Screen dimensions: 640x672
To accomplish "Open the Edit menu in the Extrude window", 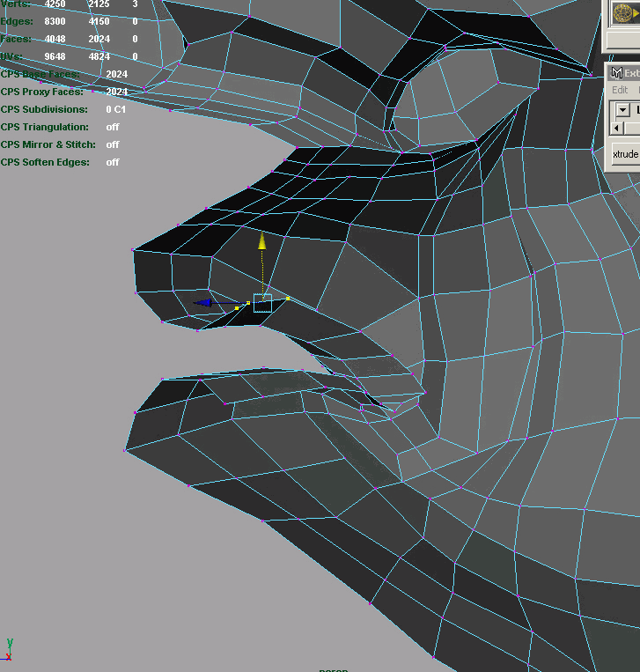I will [620, 90].
